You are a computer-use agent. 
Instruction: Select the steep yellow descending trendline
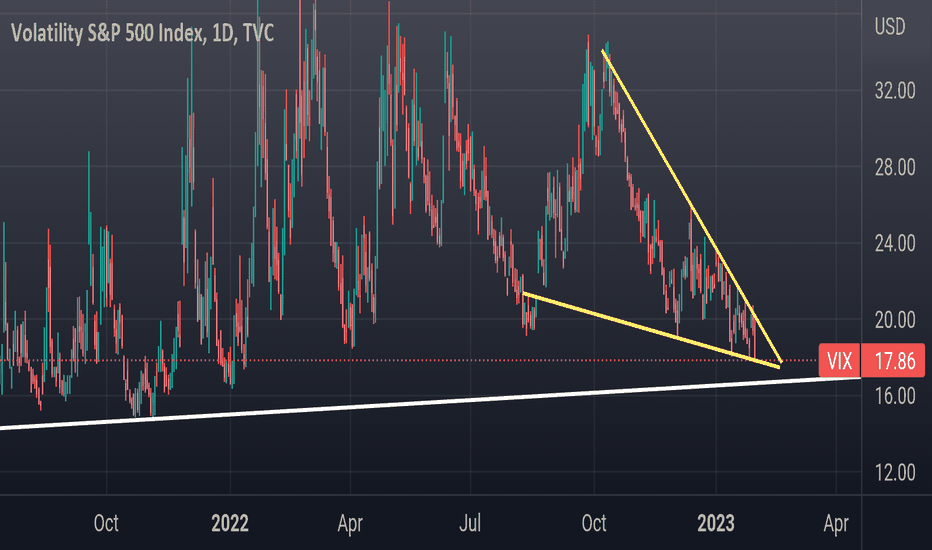point(691,206)
